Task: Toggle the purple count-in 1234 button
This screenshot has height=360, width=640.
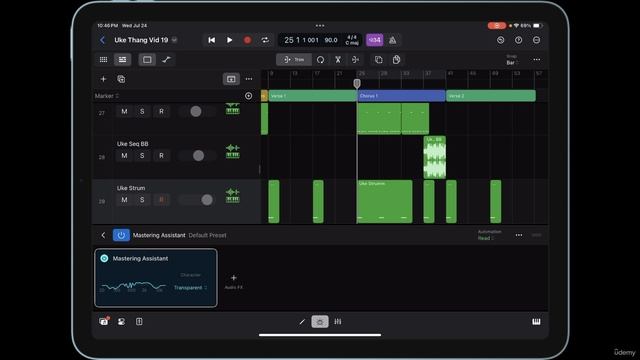Action: pos(374,40)
